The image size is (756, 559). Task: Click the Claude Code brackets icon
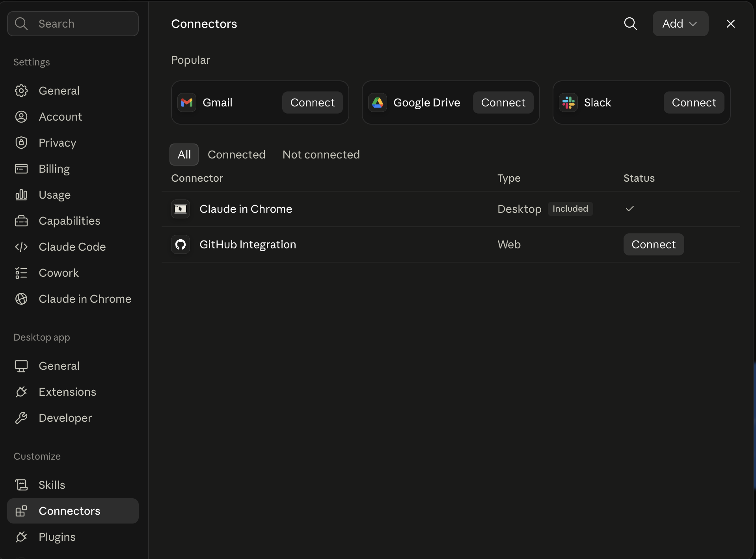(21, 247)
